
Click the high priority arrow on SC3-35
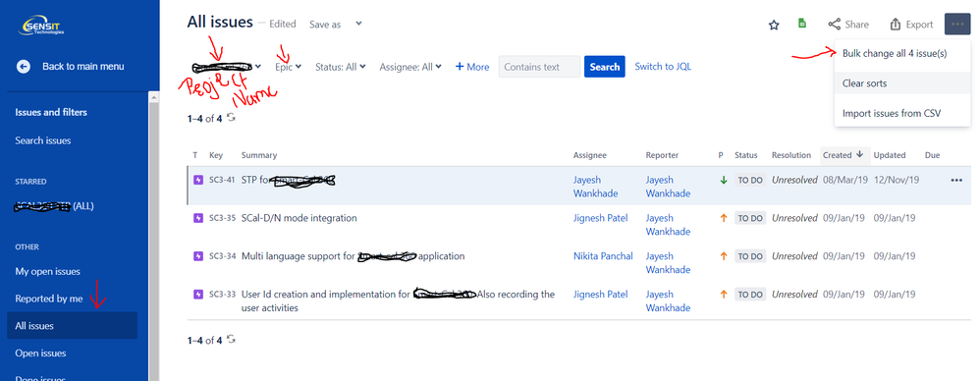[x=724, y=218]
